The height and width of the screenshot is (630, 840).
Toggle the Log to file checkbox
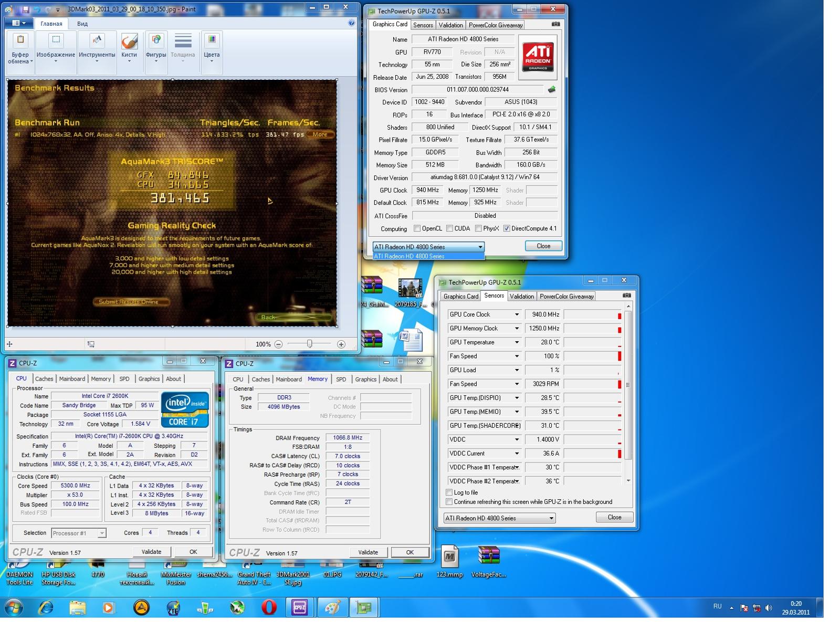(449, 492)
